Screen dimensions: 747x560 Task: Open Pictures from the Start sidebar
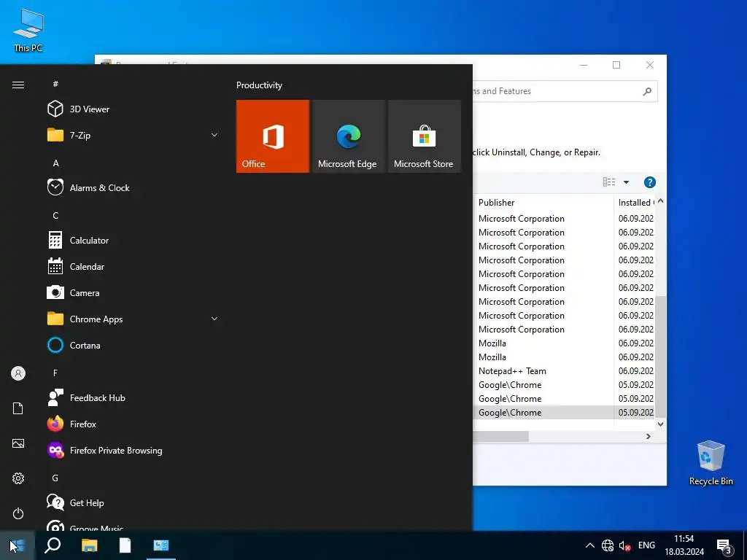(18, 443)
